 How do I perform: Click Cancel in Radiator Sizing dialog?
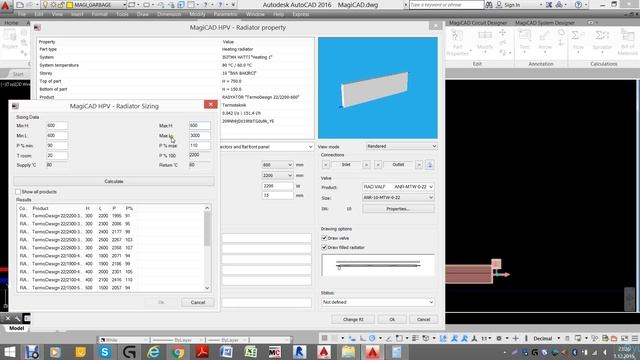tap(198, 302)
